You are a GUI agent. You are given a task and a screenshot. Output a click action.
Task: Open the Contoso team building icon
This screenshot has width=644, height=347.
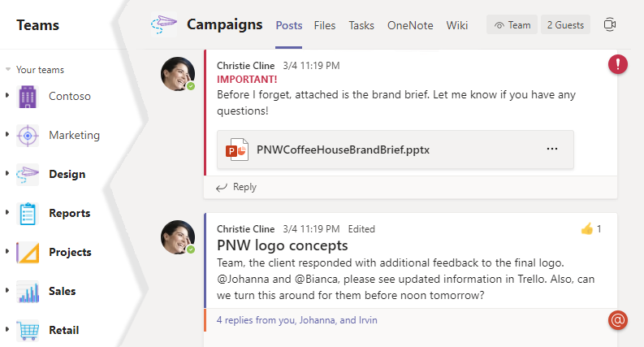28,96
